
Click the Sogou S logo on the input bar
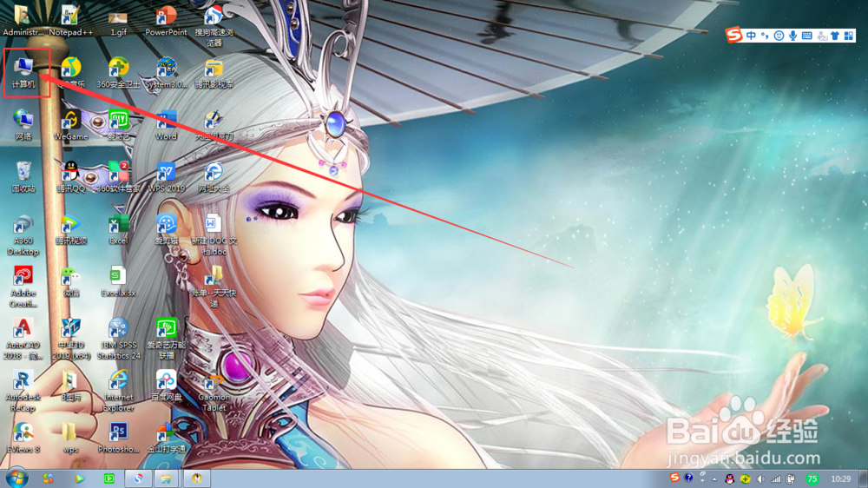click(x=734, y=35)
